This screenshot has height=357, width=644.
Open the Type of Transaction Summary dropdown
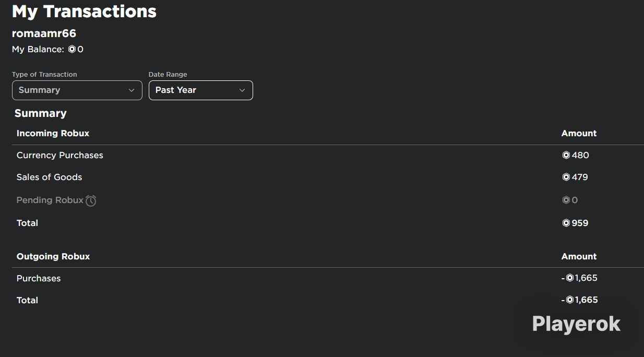coord(77,90)
